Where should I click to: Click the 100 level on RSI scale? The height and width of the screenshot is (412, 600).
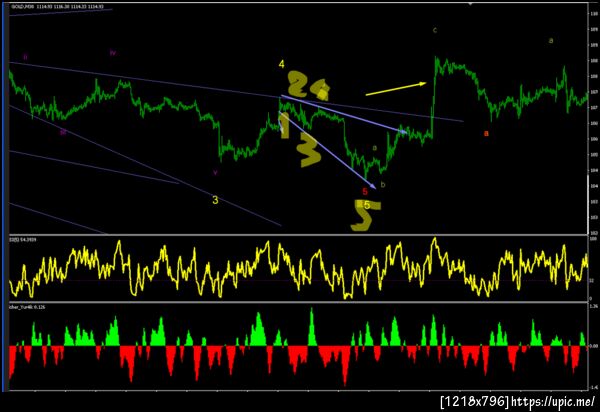point(593,239)
